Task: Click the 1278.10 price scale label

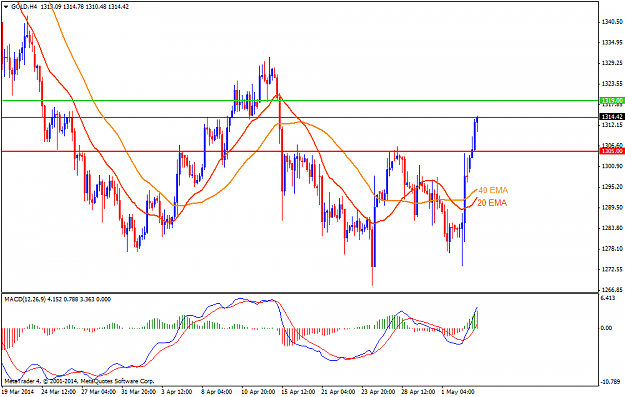Action: (x=612, y=249)
